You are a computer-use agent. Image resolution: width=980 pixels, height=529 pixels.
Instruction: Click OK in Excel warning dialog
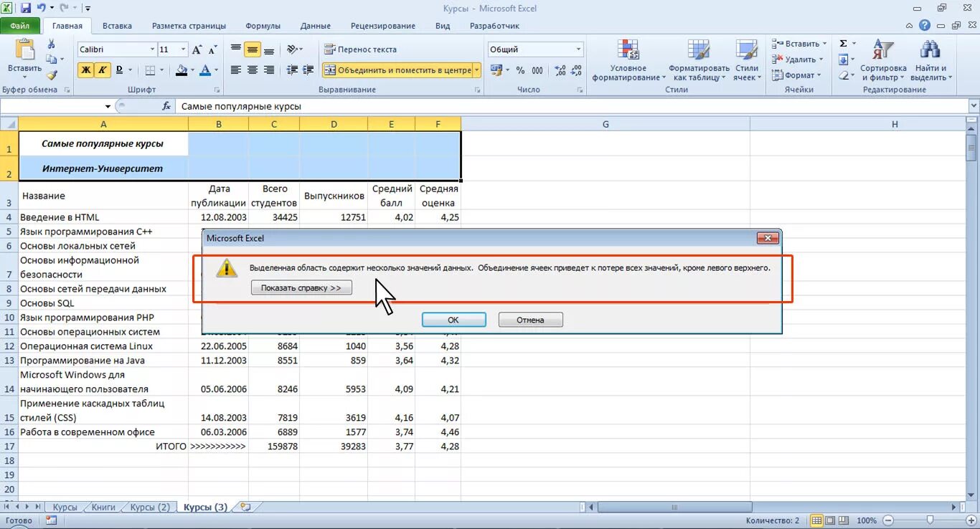(453, 320)
